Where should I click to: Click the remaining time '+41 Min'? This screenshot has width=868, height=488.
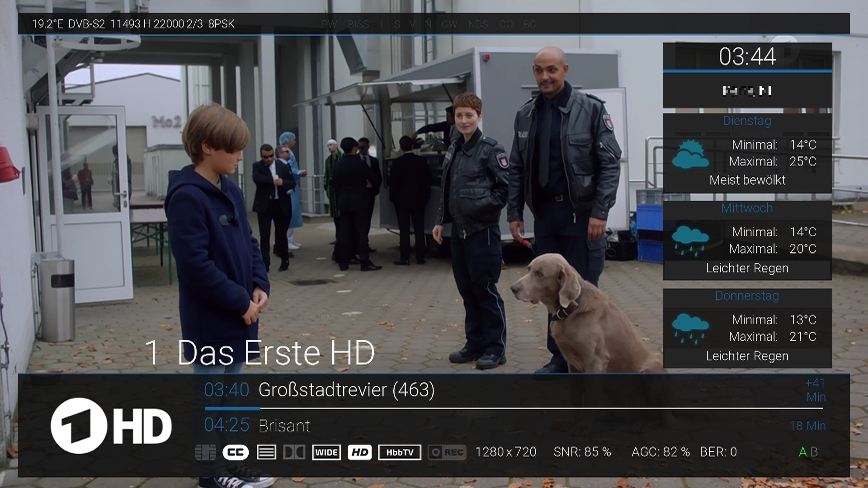pos(816,390)
